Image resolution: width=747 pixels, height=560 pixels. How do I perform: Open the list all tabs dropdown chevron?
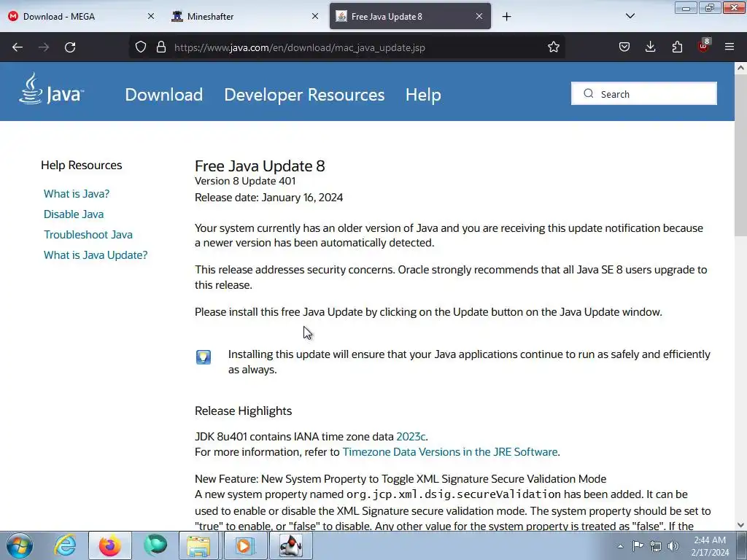[x=630, y=16]
